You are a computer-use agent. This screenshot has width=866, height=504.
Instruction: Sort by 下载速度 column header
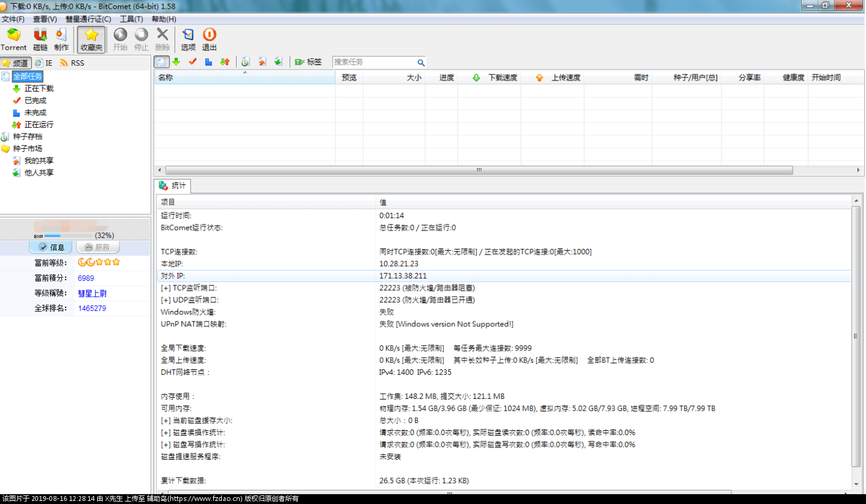tap(489, 77)
